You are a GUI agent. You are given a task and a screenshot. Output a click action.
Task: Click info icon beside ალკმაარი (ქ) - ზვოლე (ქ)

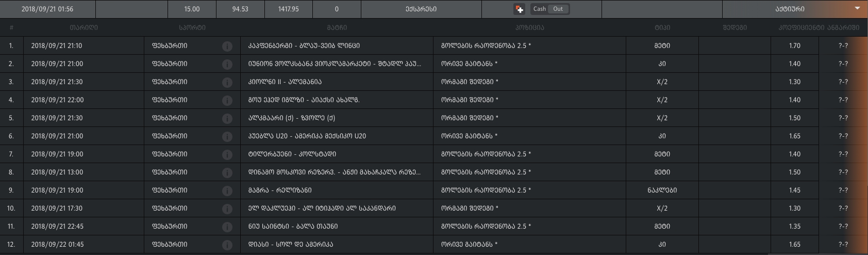click(227, 118)
